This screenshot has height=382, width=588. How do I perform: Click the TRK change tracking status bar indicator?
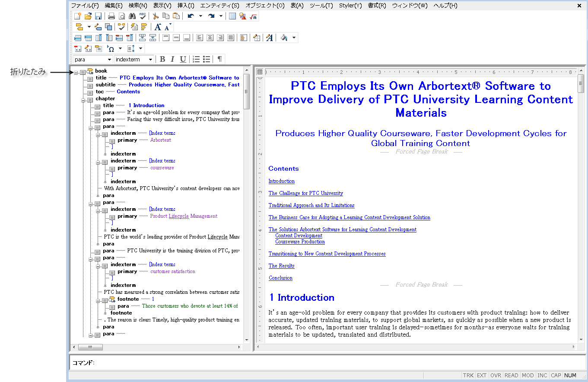pos(468,376)
